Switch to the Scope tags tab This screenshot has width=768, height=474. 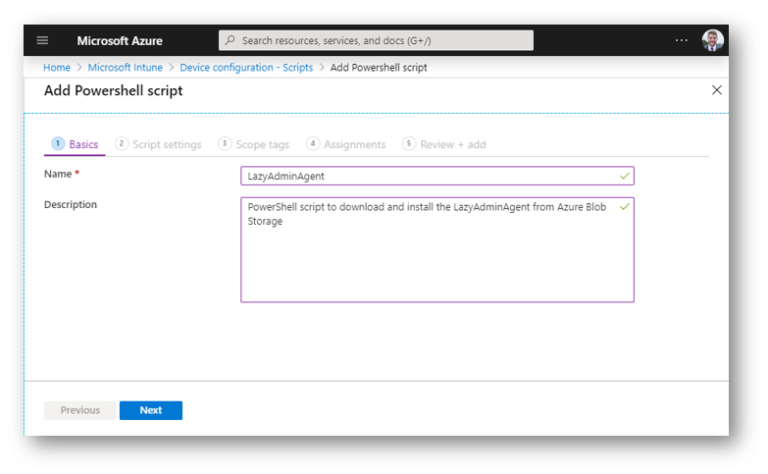pos(254,144)
